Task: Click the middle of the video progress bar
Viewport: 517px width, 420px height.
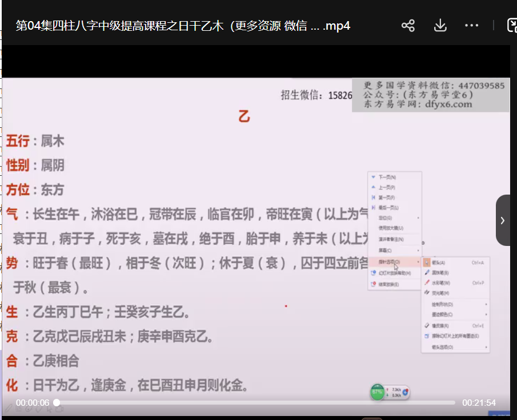Action: point(256,402)
